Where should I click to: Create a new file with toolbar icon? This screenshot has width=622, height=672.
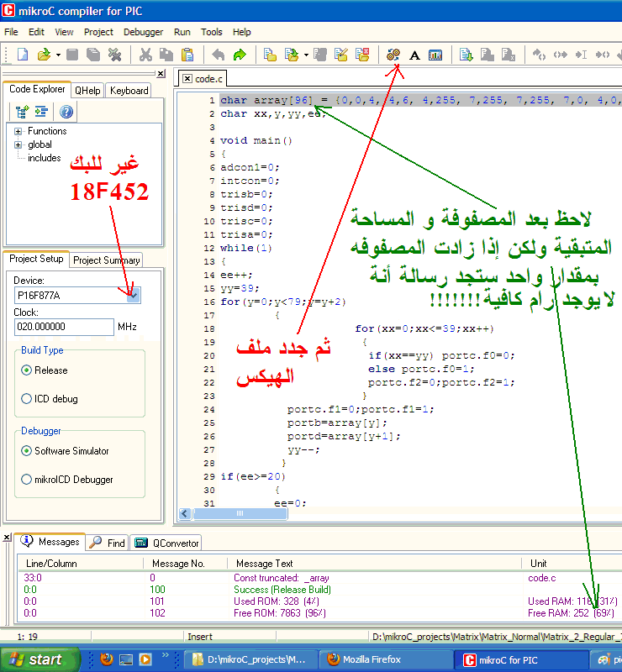23,55
